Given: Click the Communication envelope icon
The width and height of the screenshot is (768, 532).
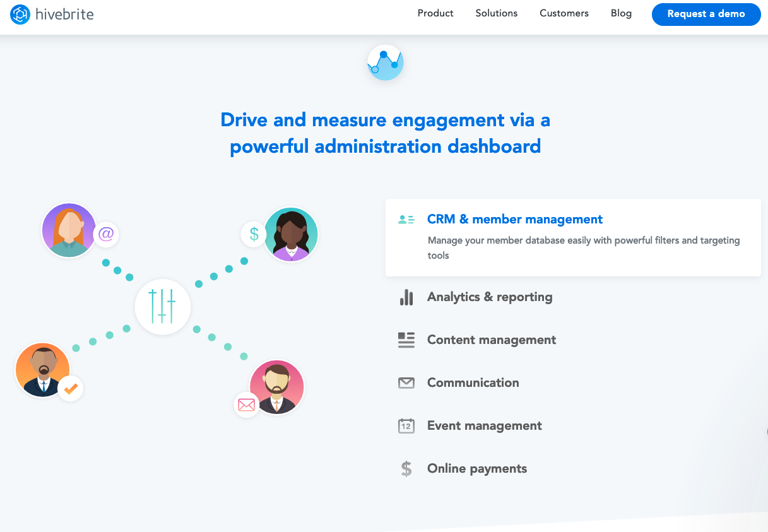Looking at the screenshot, I should pos(406,383).
